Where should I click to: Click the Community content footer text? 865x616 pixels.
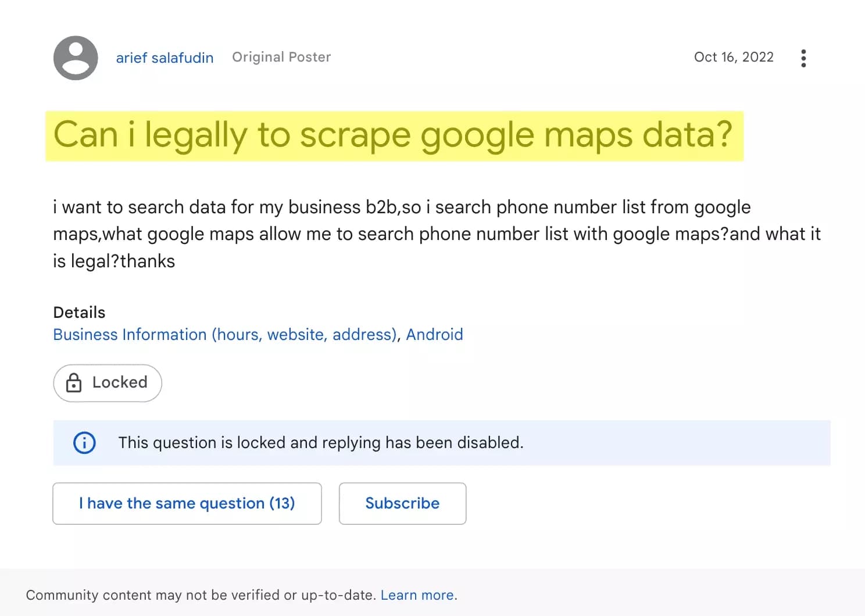pos(202,594)
